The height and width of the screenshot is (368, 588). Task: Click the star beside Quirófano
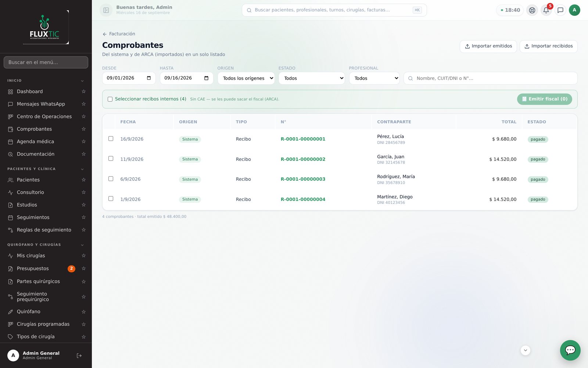(83, 312)
